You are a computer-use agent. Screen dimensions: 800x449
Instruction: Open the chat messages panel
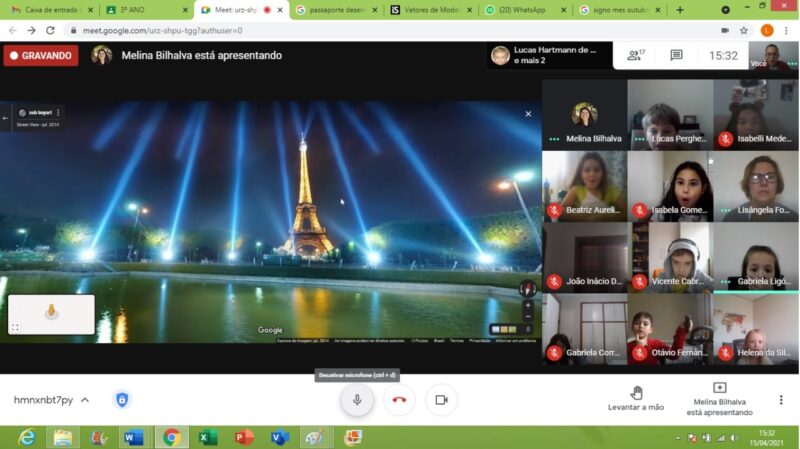676,56
